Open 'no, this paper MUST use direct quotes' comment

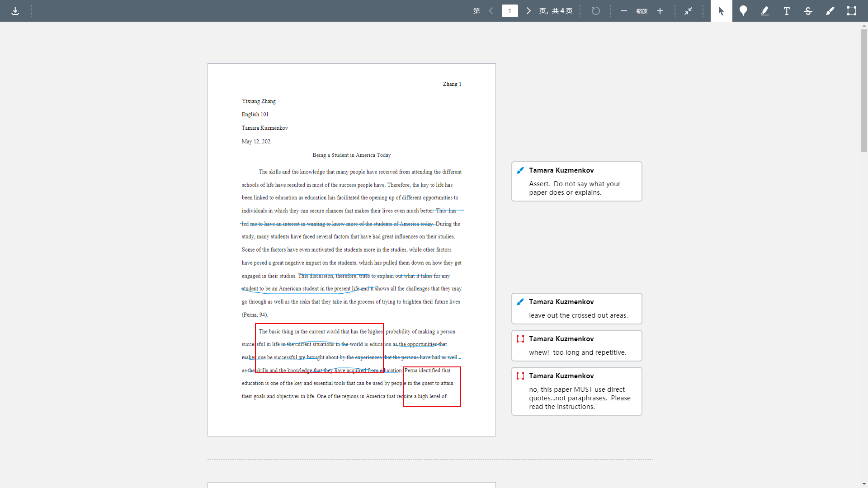(x=577, y=391)
